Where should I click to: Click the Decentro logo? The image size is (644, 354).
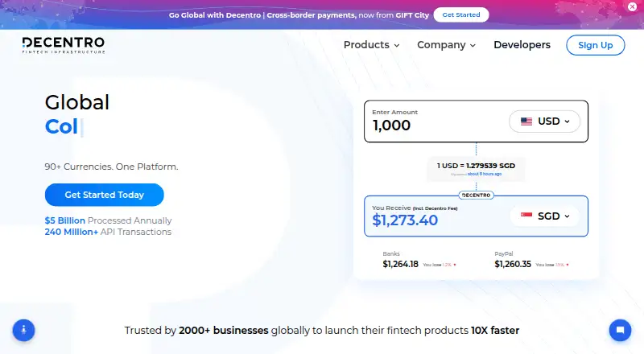click(x=64, y=45)
